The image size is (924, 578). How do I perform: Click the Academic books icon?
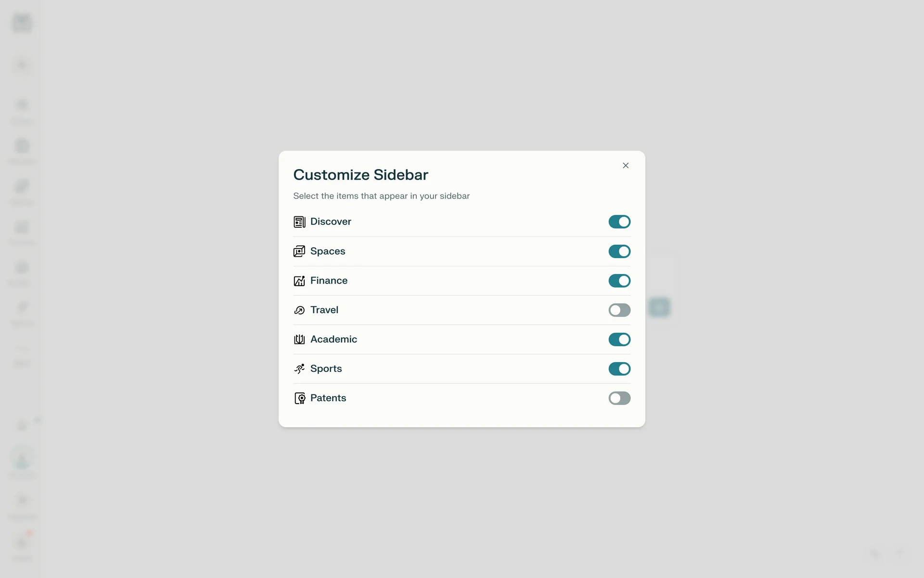pyautogui.click(x=299, y=340)
